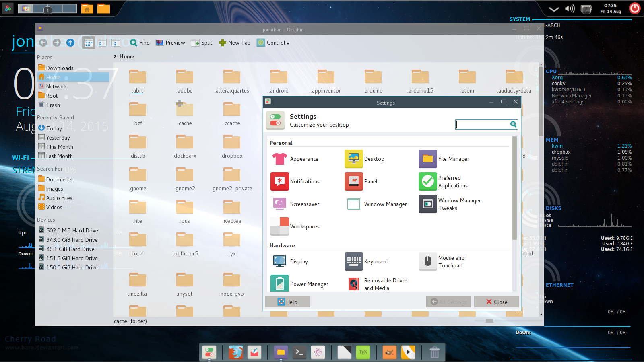This screenshot has width=644, height=362.
Task: Go forward in Dolphin toolbar
Action: click(57, 43)
